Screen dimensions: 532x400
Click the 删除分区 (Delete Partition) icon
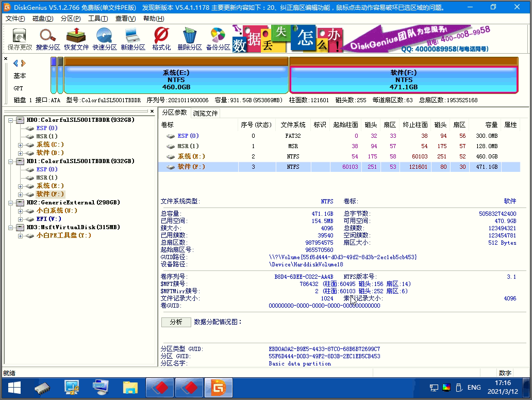(x=190, y=39)
